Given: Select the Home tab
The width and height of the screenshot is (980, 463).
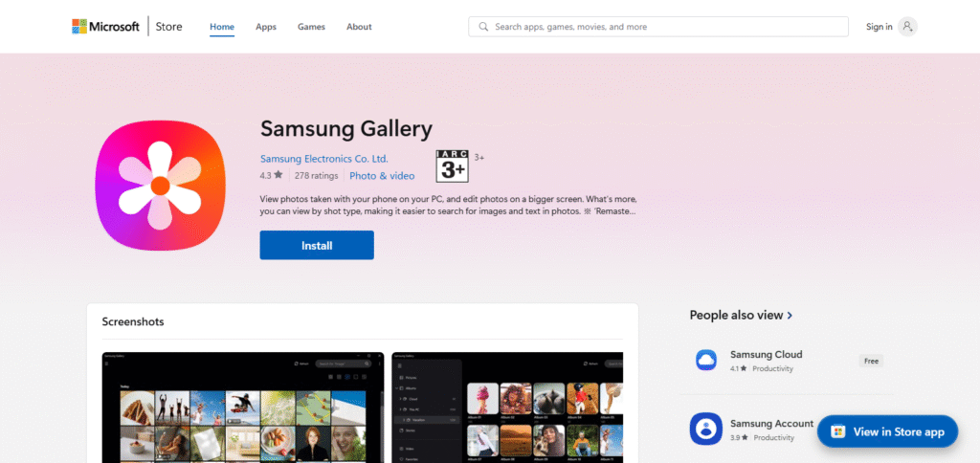Looking at the screenshot, I should click(x=222, y=27).
